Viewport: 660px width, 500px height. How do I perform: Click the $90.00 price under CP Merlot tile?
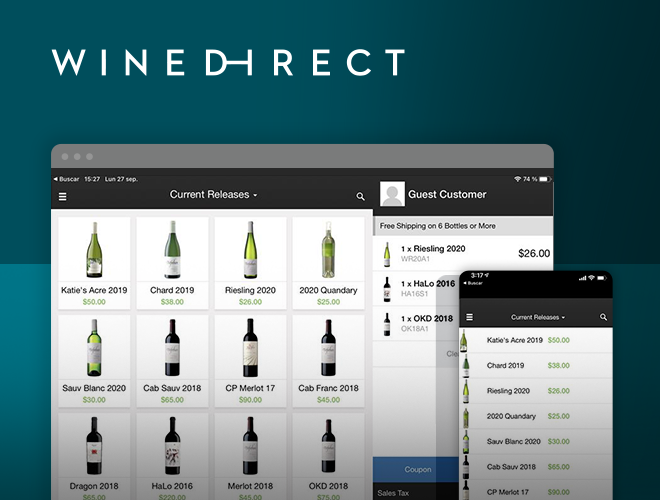pyautogui.click(x=250, y=400)
